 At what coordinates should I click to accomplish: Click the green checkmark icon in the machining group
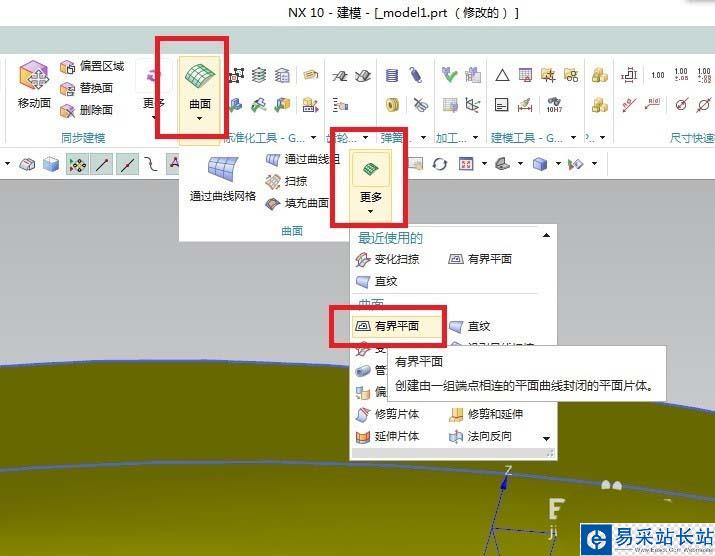click(x=449, y=75)
